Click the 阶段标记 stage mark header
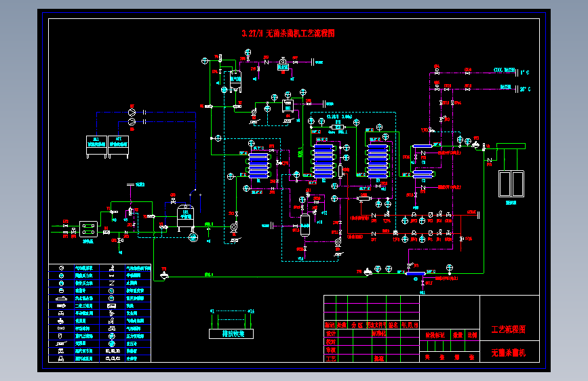Image resolution: width=588 pixels, height=381 pixels. coord(435,336)
